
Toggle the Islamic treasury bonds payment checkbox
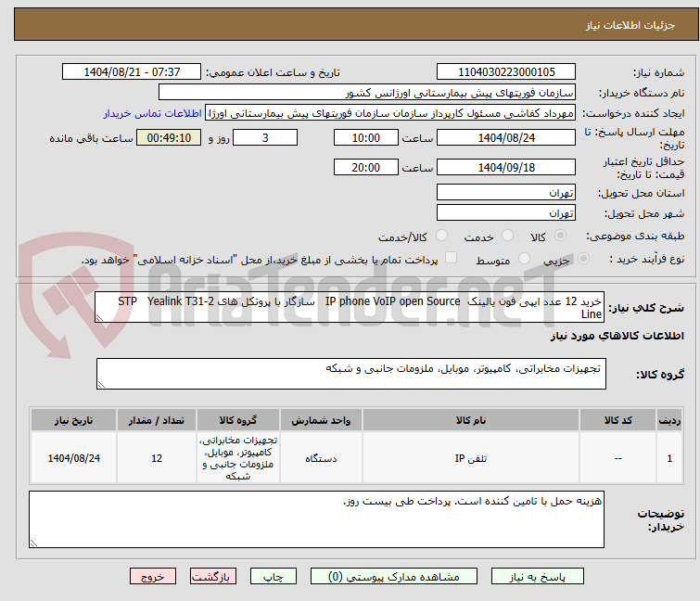tap(452, 258)
